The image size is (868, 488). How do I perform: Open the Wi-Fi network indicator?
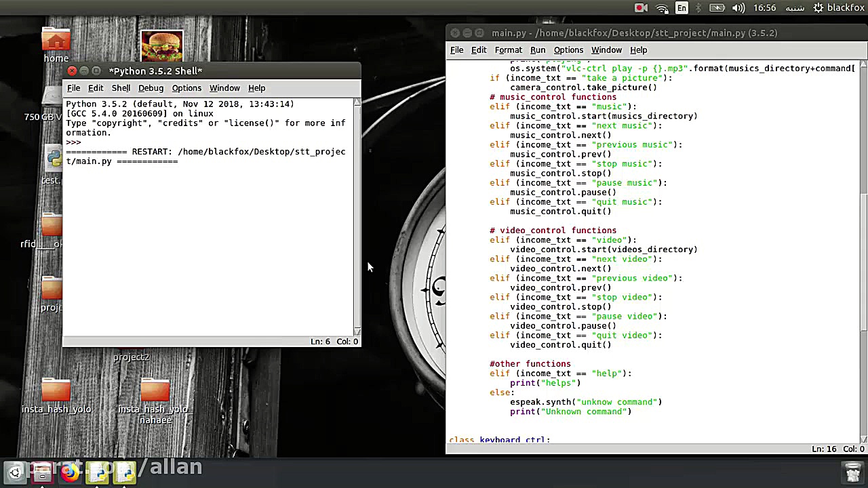[662, 8]
